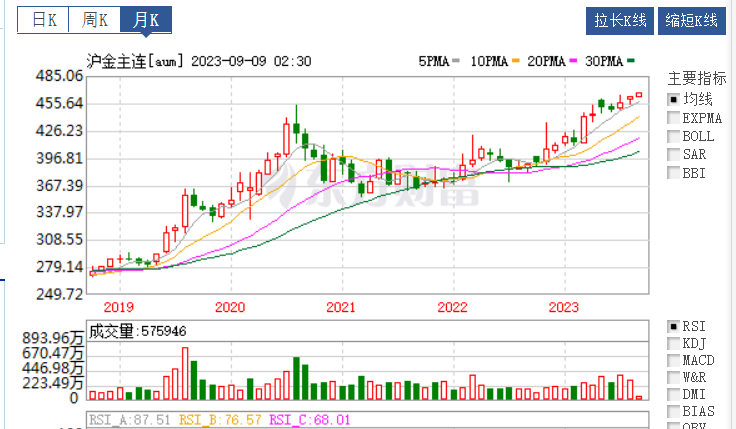
Task: Enable the EXPMA indicator checkbox
Action: [673, 118]
